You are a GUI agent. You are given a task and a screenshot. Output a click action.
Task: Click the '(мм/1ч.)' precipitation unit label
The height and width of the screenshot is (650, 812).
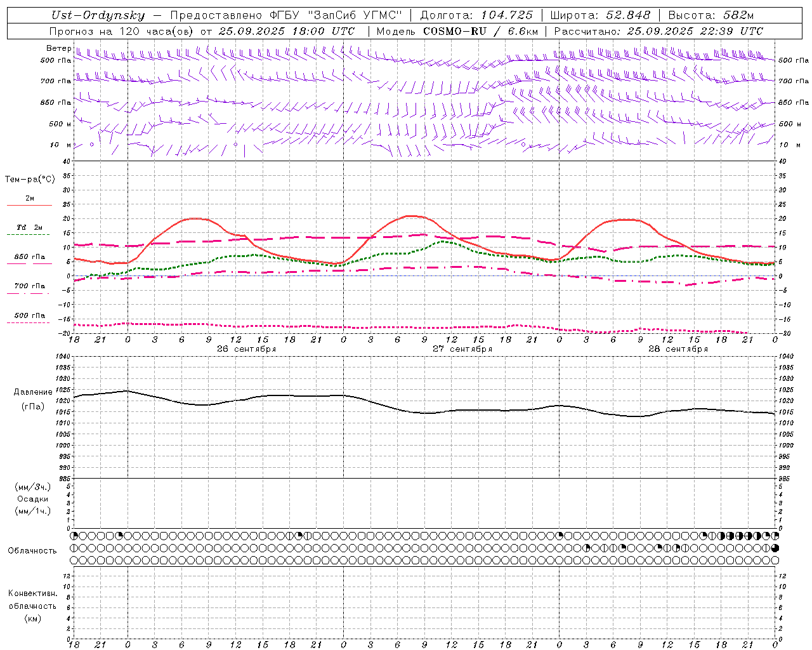pyautogui.click(x=33, y=511)
